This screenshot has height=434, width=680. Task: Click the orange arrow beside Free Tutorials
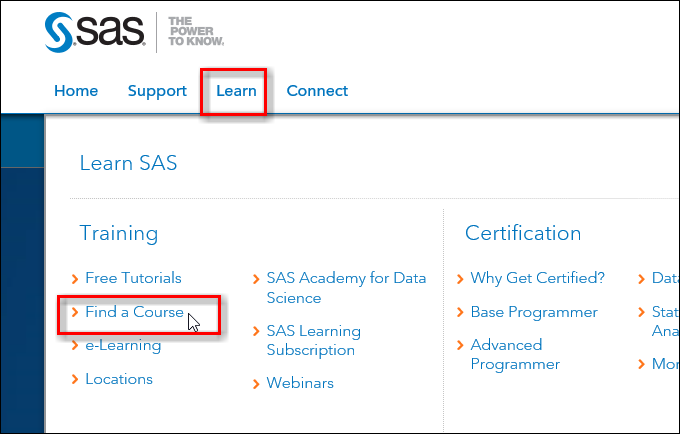pos(75,279)
